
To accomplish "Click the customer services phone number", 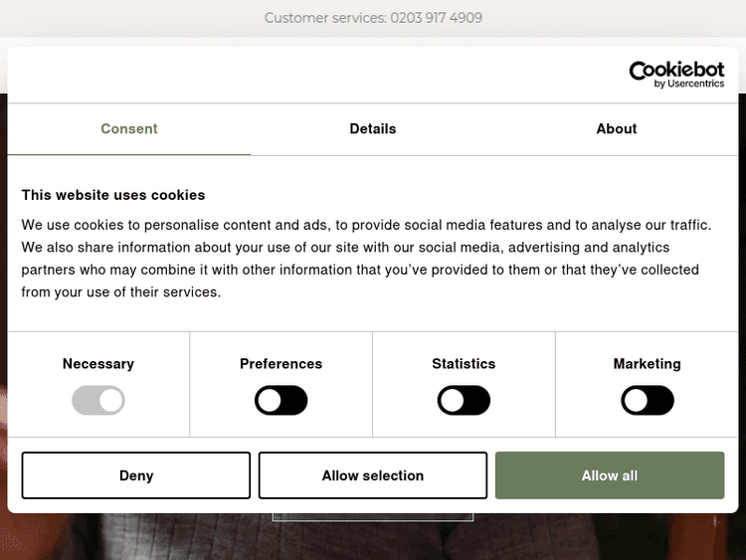I will coord(436,18).
